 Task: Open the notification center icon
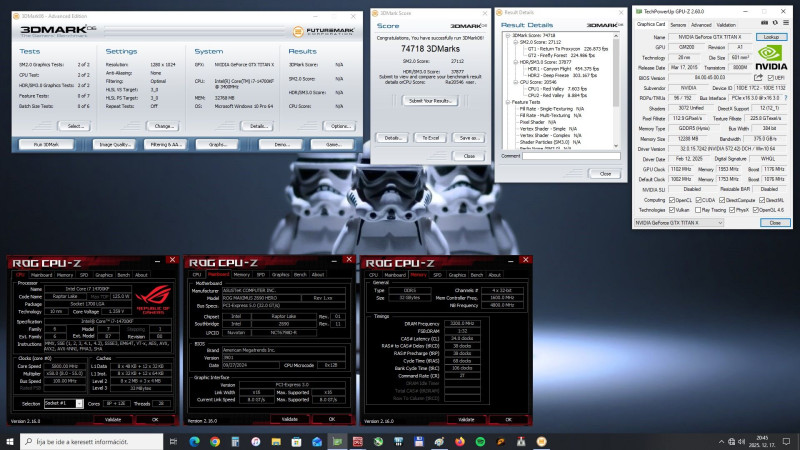pos(786,441)
